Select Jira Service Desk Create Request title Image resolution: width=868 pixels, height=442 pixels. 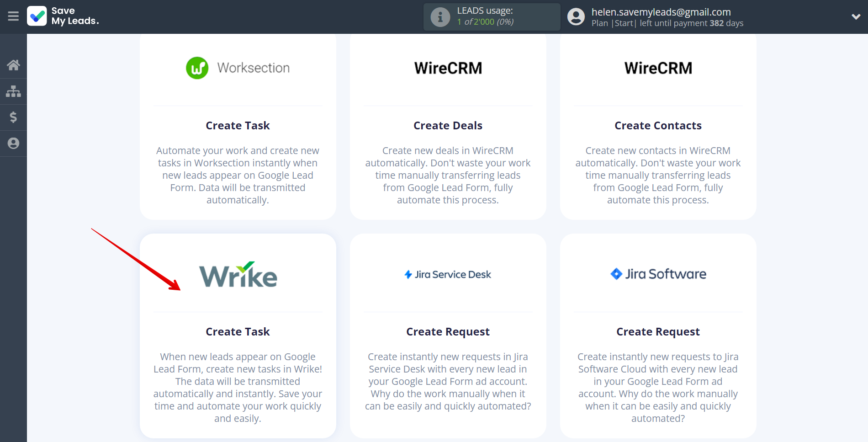(448, 332)
